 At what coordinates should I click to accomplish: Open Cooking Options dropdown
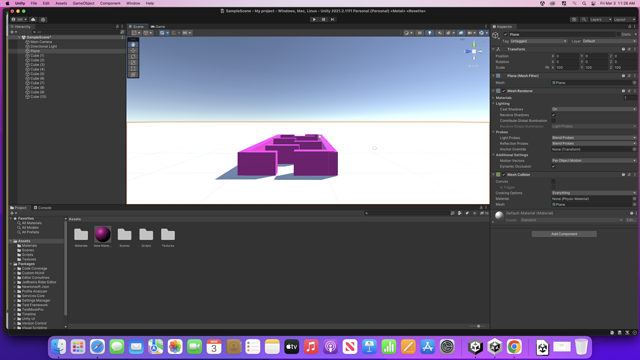pos(594,193)
